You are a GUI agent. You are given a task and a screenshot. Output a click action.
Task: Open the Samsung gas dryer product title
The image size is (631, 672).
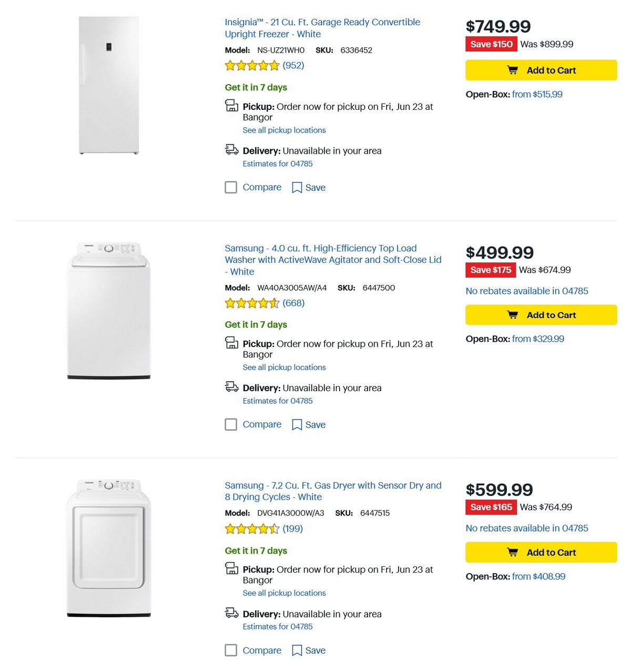(x=332, y=491)
